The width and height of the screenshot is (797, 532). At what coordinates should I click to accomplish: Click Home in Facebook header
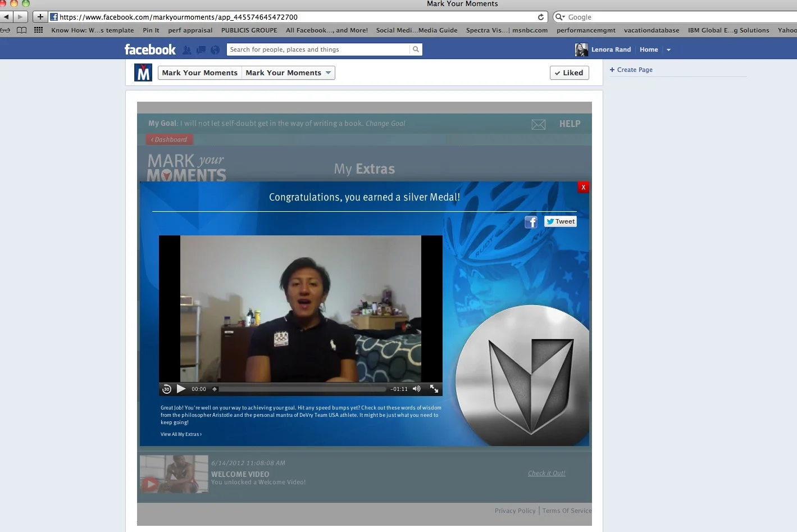coord(649,49)
